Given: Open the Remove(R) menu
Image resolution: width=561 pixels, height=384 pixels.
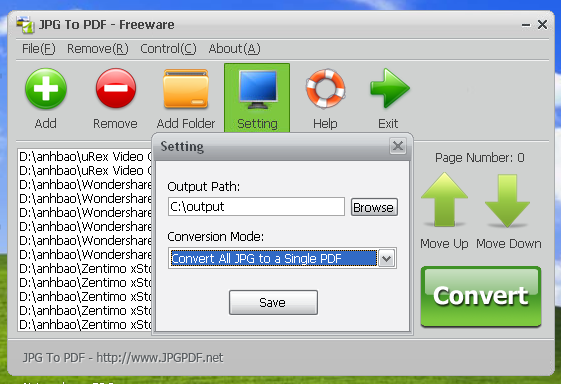Looking at the screenshot, I should 98,49.
